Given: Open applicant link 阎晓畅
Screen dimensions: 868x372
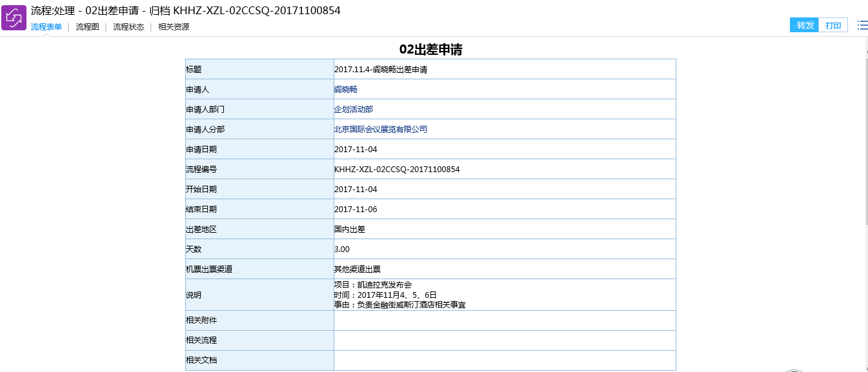Looking at the screenshot, I should 346,90.
